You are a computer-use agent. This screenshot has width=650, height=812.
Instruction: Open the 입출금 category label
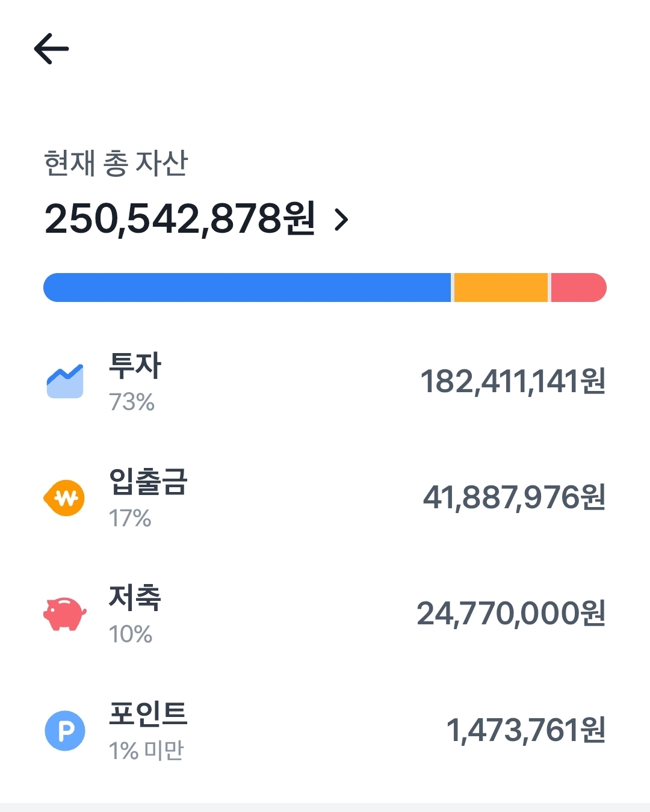148,482
